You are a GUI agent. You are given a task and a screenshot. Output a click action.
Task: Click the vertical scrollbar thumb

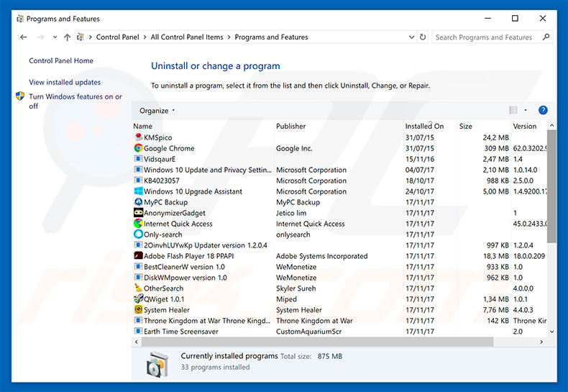tap(551, 186)
